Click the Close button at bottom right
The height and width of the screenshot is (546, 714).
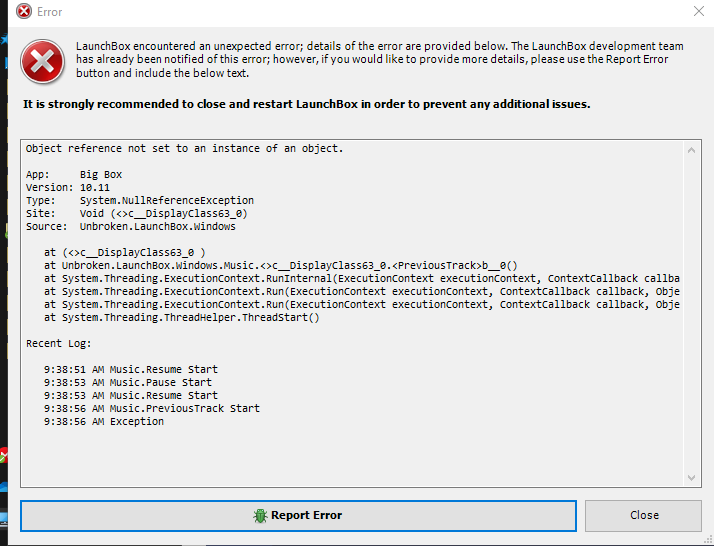pyautogui.click(x=643, y=515)
